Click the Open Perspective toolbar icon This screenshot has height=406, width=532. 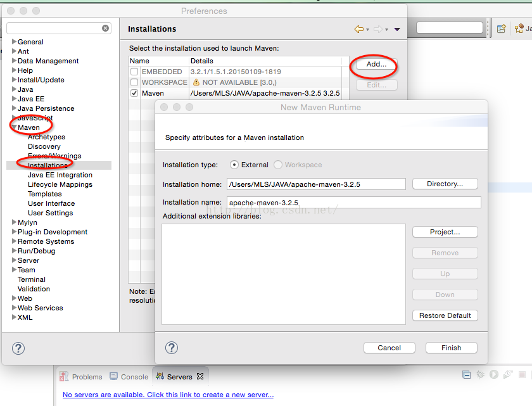(x=502, y=29)
